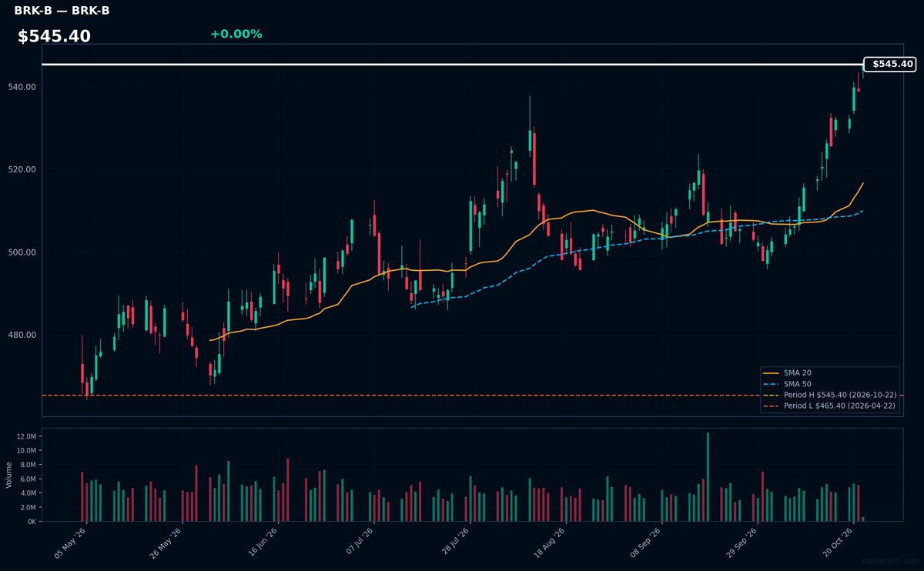This screenshot has height=571, width=924.
Task: Click the 4.0M volume axis label
Action: tap(28, 493)
